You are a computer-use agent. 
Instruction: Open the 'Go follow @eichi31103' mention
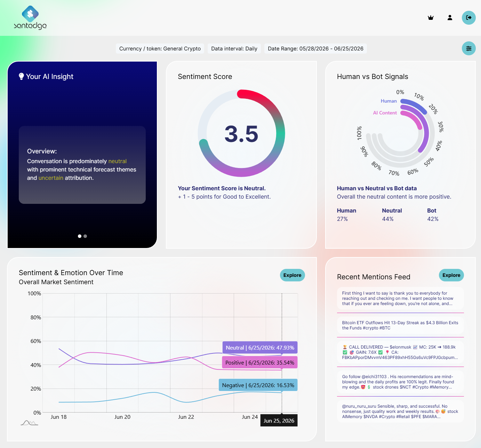pos(400,382)
